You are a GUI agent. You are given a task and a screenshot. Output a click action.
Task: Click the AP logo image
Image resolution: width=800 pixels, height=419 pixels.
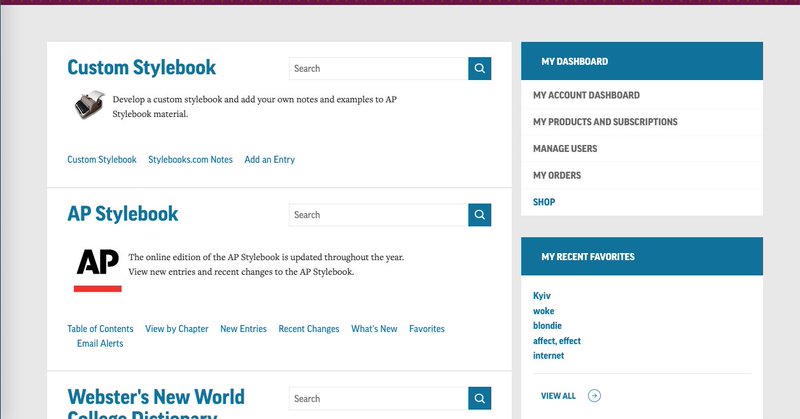[x=97, y=270]
